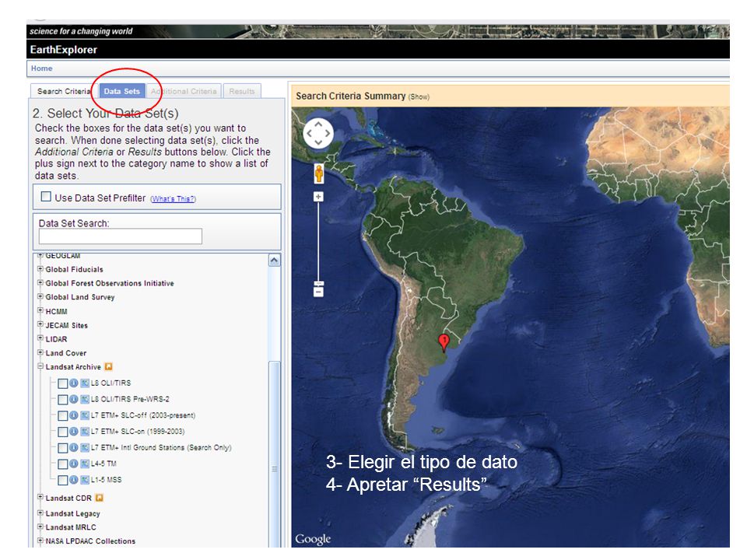The height and width of the screenshot is (560, 747).
Task: Check L7 ETM+ Intl Ground Stations box
Action: pos(63,448)
